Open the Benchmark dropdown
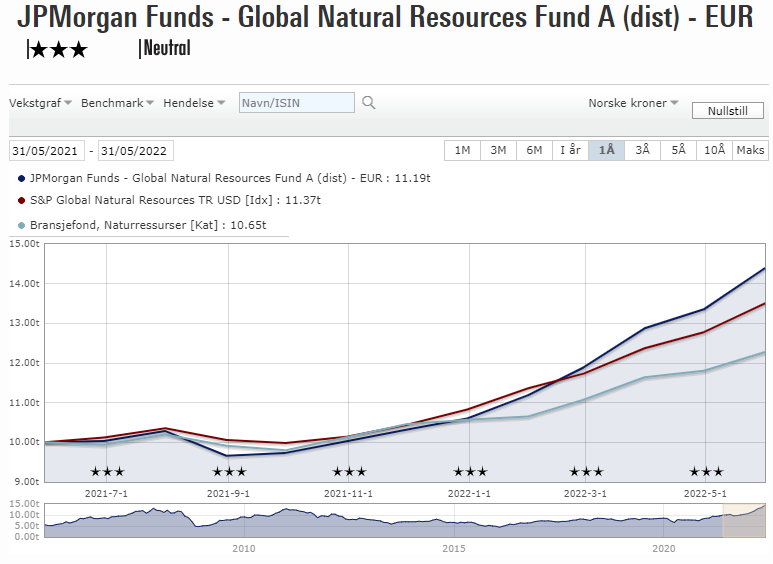 (117, 103)
